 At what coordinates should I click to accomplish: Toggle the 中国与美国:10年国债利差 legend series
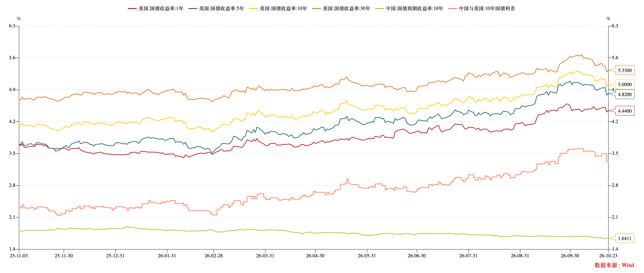click(482, 9)
